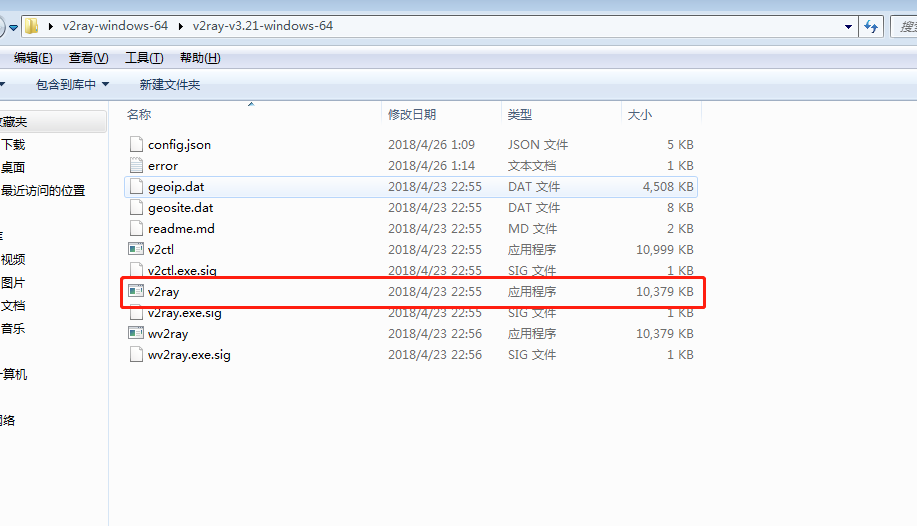Select the wv2ray.exe.sig file name

tap(189, 355)
